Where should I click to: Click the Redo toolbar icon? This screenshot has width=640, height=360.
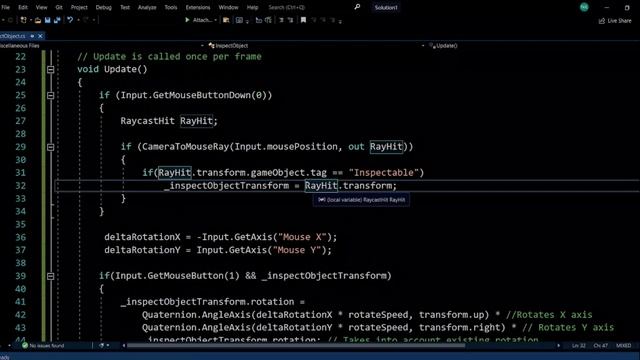pos(86,20)
